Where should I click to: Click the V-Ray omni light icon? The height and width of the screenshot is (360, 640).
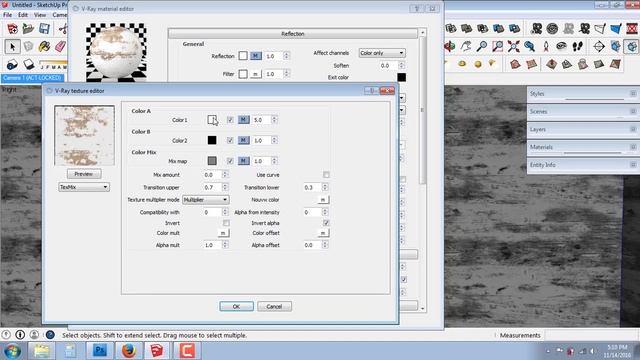pyautogui.click(x=462, y=64)
